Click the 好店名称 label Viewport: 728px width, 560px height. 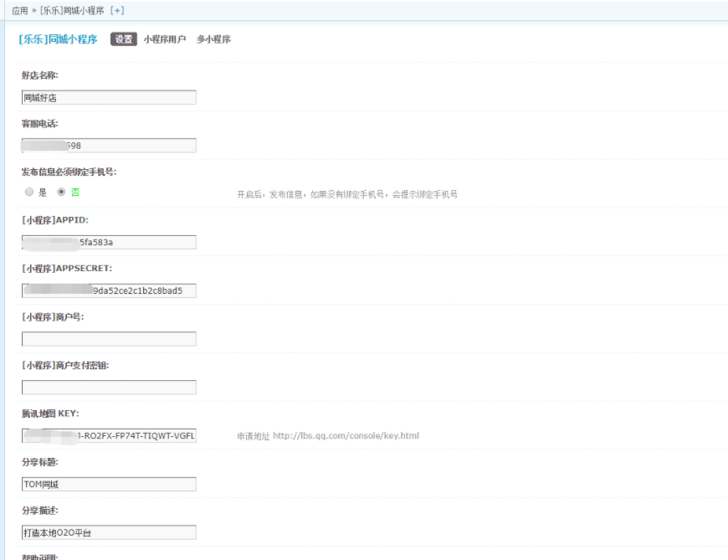(40, 75)
